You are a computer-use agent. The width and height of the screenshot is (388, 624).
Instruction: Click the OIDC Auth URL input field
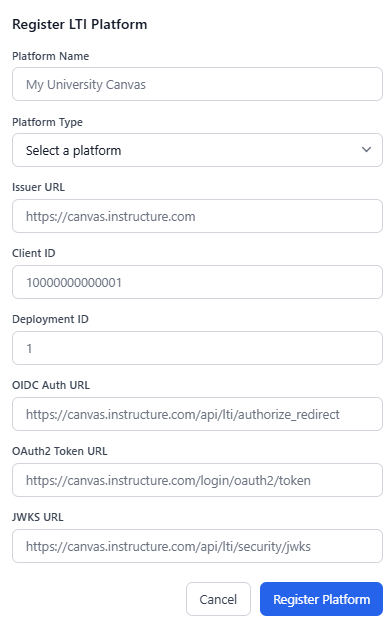coord(197,414)
